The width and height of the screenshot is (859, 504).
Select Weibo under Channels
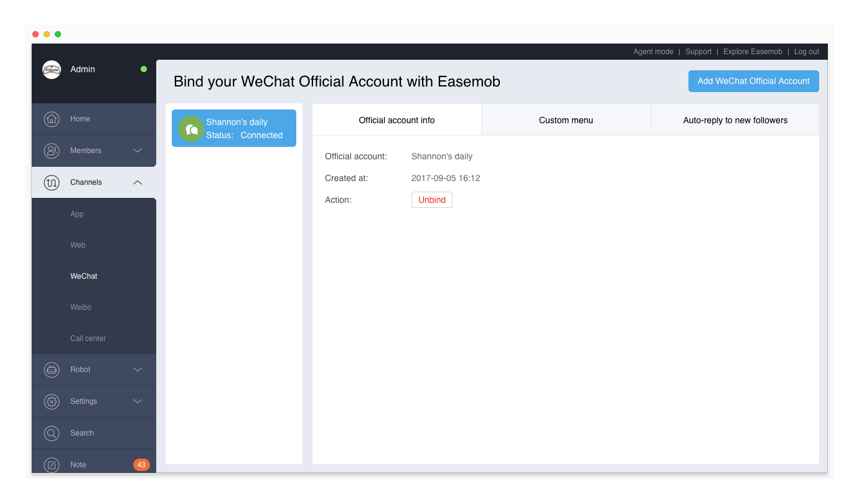[x=81, y=307]
